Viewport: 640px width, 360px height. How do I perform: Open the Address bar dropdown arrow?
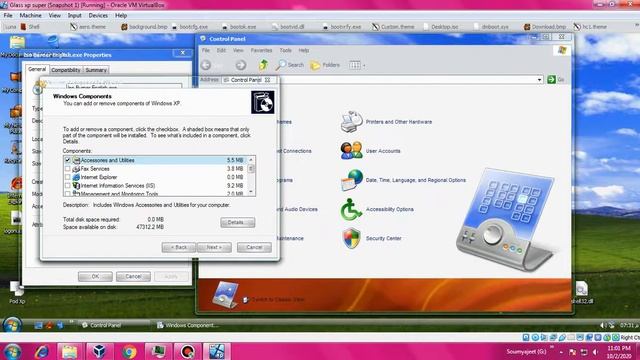tap(540, 80)
